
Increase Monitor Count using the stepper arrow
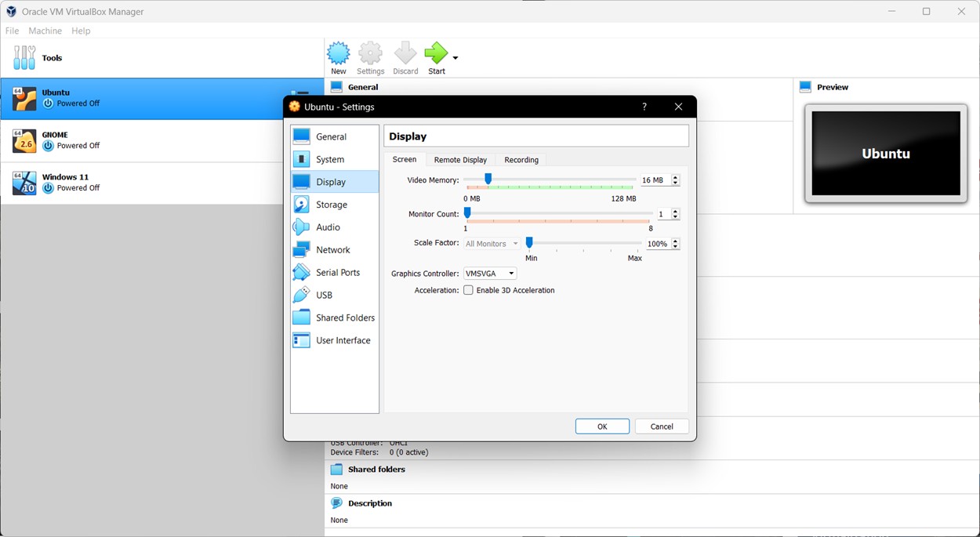click(675, 211)
